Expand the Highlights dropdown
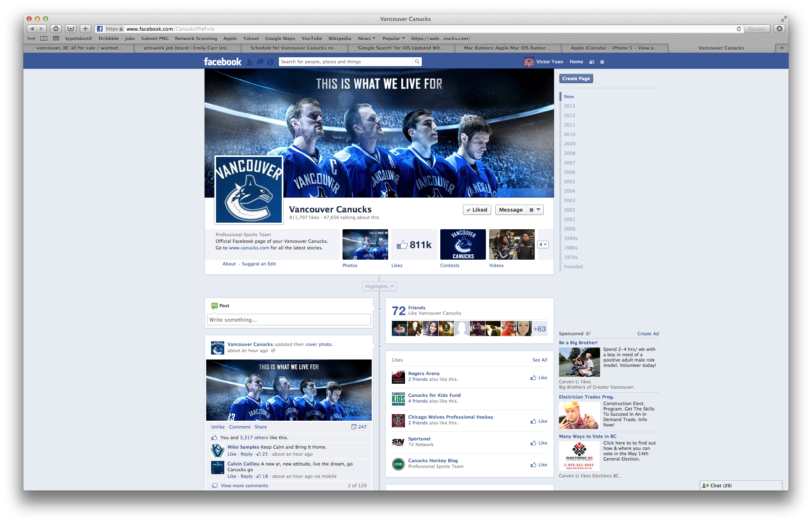812x523 pixels. coord(379,286)
